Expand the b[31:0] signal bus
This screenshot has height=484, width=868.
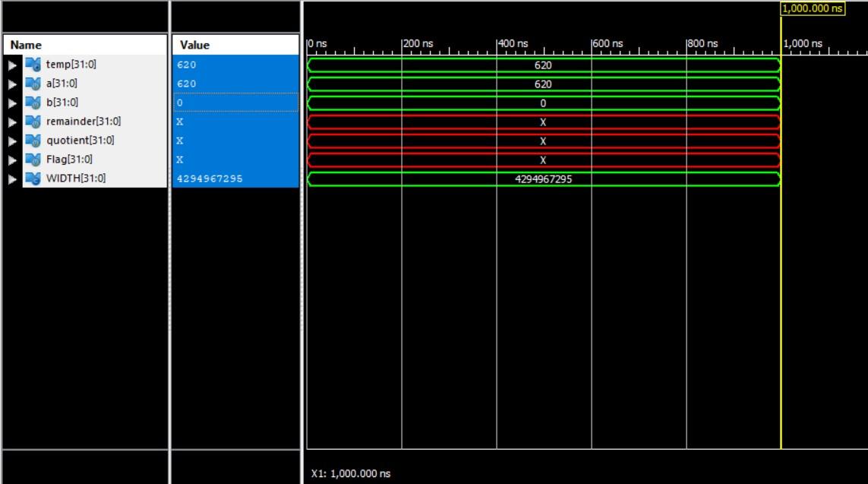tap(12, 103)
